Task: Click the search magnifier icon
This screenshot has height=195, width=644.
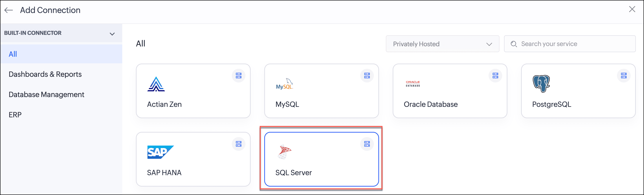Action: click(x=514, y=44)
